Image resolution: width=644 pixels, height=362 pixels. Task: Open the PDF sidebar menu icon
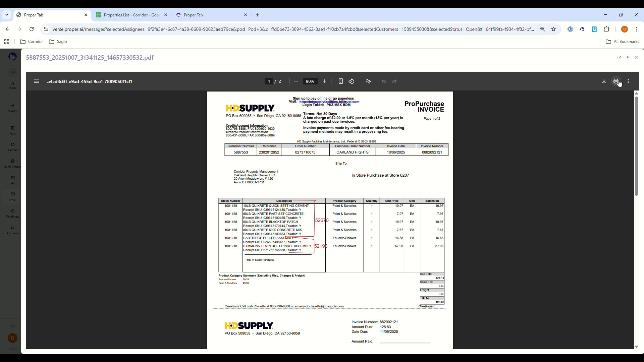coord(37,81)
